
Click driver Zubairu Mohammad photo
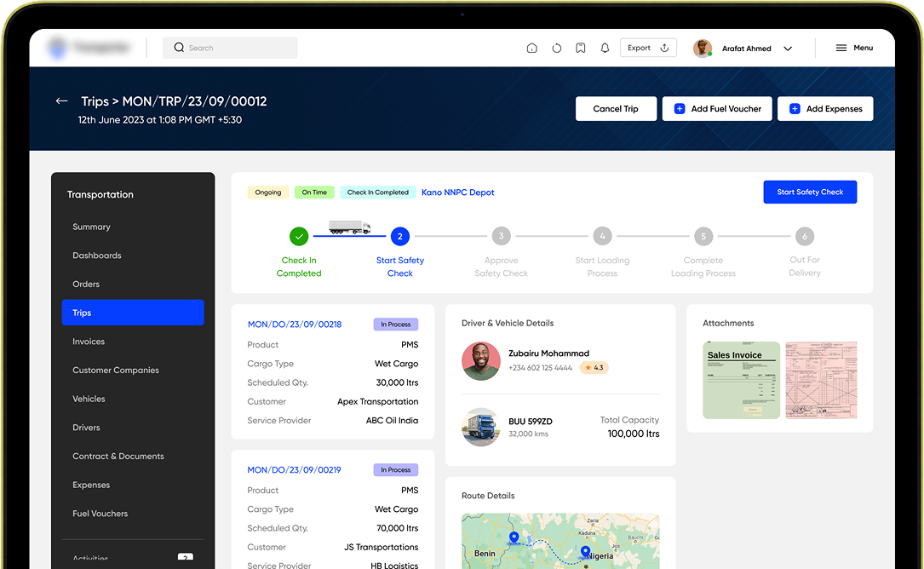point(481,361)
